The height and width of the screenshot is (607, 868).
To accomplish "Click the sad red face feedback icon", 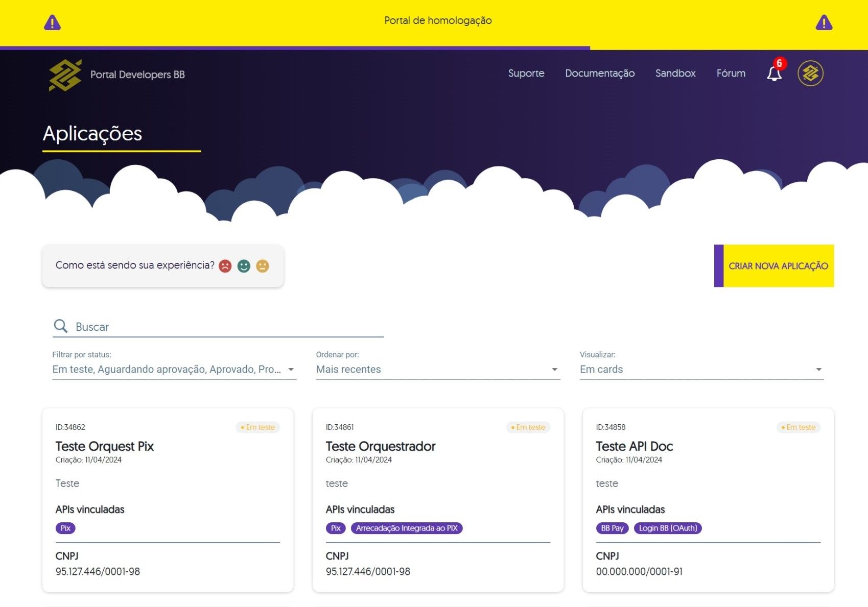I will pyautogui.click(x=225, y=266).
